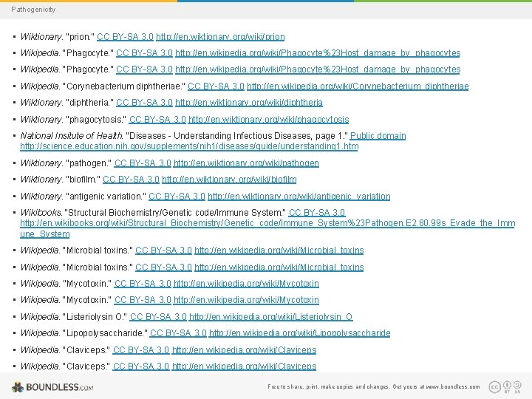The width and height of the screenshot is (532, 399).
Task: Click the quoted title "Listeriolysin O."
Action: (x=95, y=317)
